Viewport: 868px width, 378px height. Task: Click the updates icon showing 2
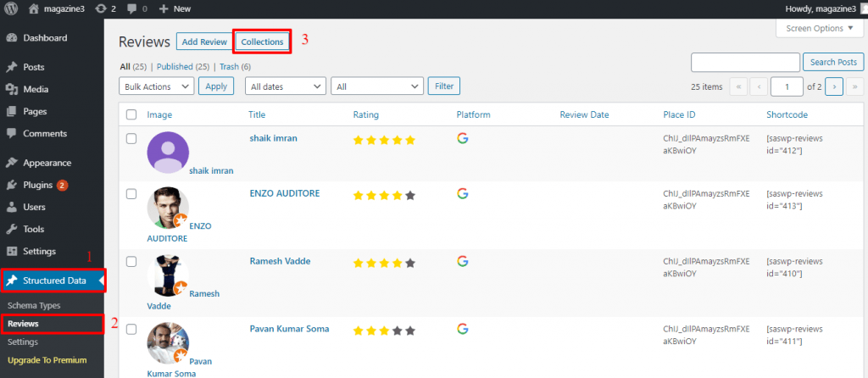tap(101, 8)
